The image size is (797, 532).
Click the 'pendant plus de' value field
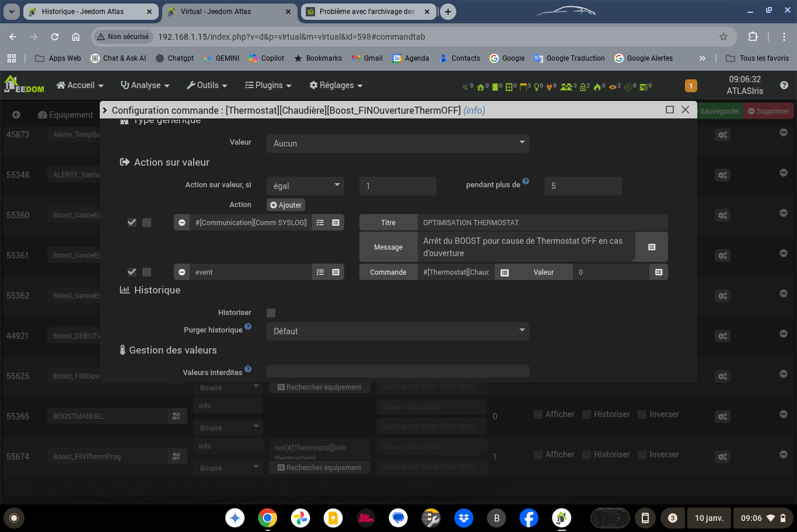pos(582,186)
